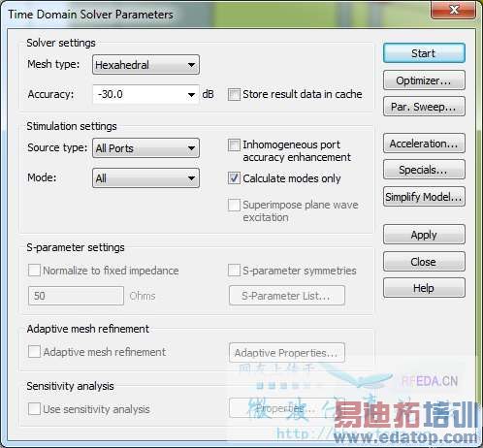Open the Specials options
The width and height of the screenshot is (483, 448).
click(x=424, y=170)
